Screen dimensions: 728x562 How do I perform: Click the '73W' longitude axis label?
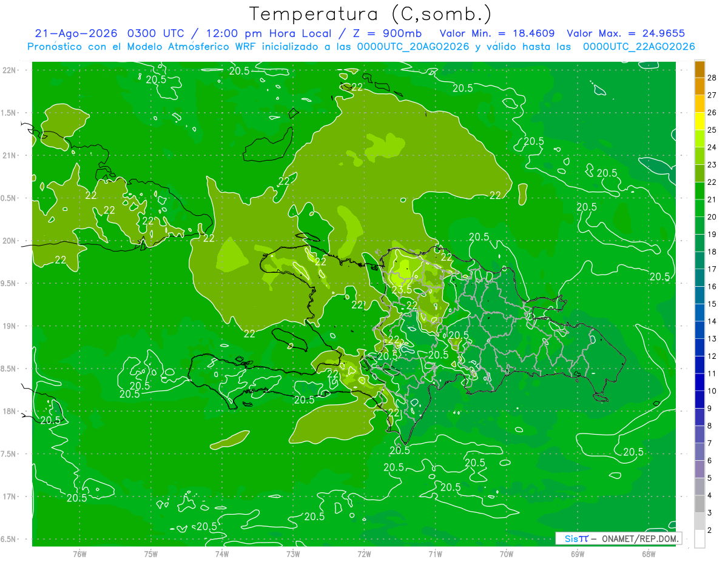293,554
